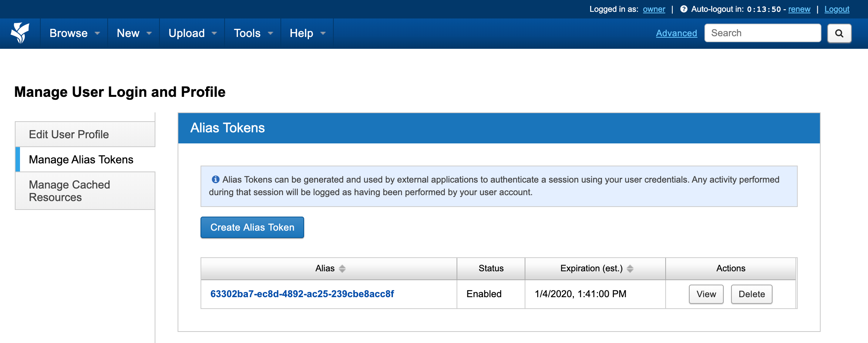Sort table by Alias column arrows
868x343 pixels.
342,269
